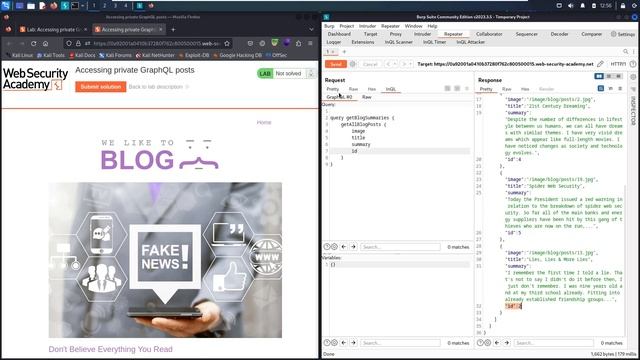Toggle top-bottom response layout view
Viewport: 640px width, 360px height.
(x=609, y=76)
